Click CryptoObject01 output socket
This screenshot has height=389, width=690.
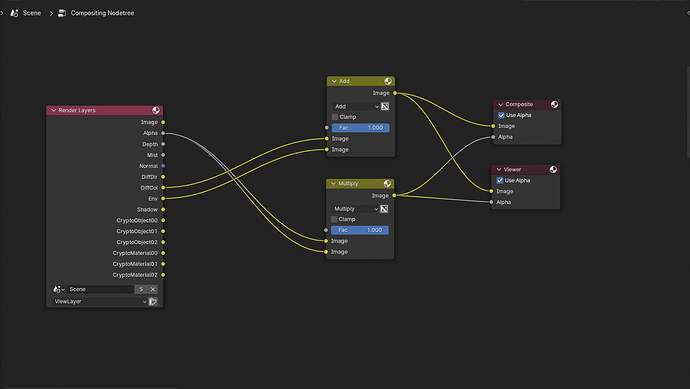[x=163, y=231]
